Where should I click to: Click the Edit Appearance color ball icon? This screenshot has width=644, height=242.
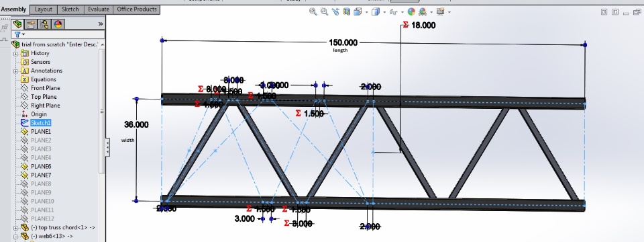411,12
